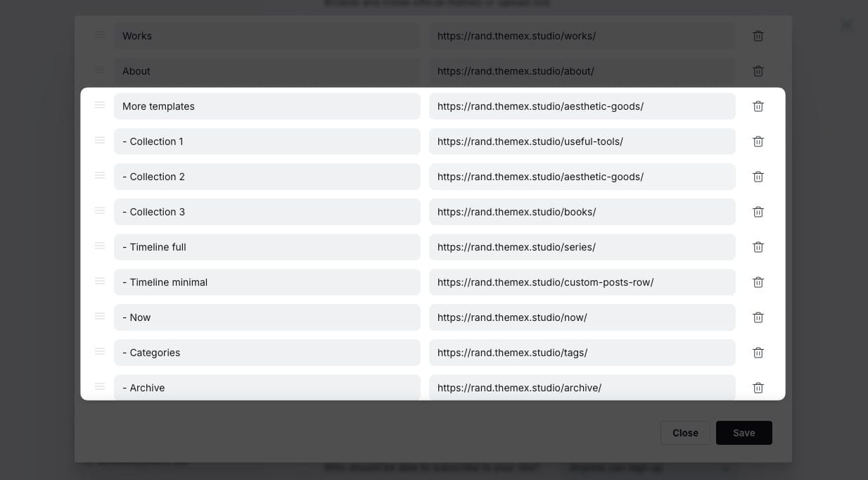Close the navigation settings dialog
This screenshot has height=480, width=868.
[x=684, y=433]
